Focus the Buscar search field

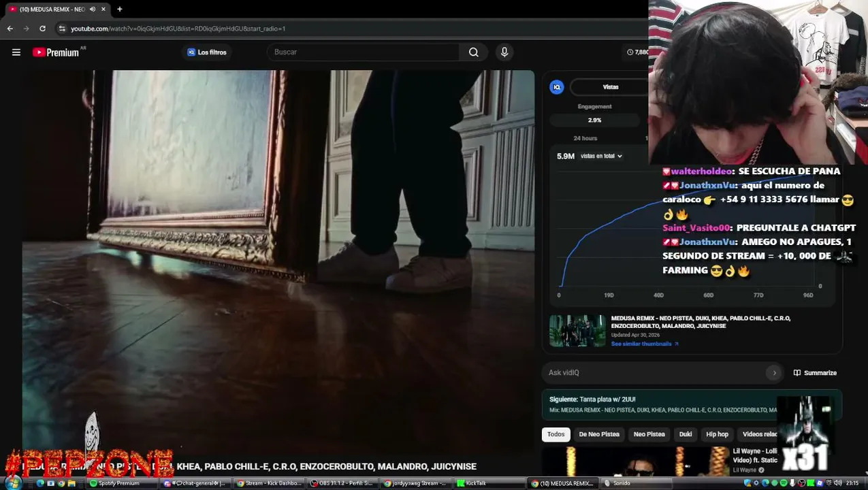364,52
